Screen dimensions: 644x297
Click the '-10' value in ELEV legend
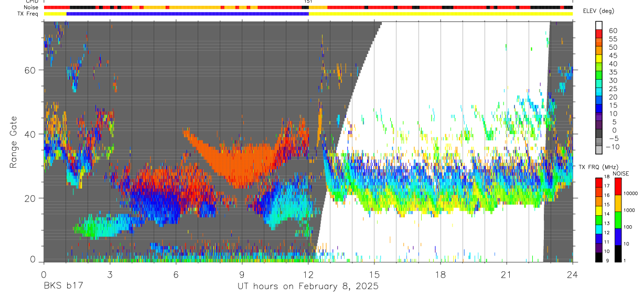(x=613, y=147)
